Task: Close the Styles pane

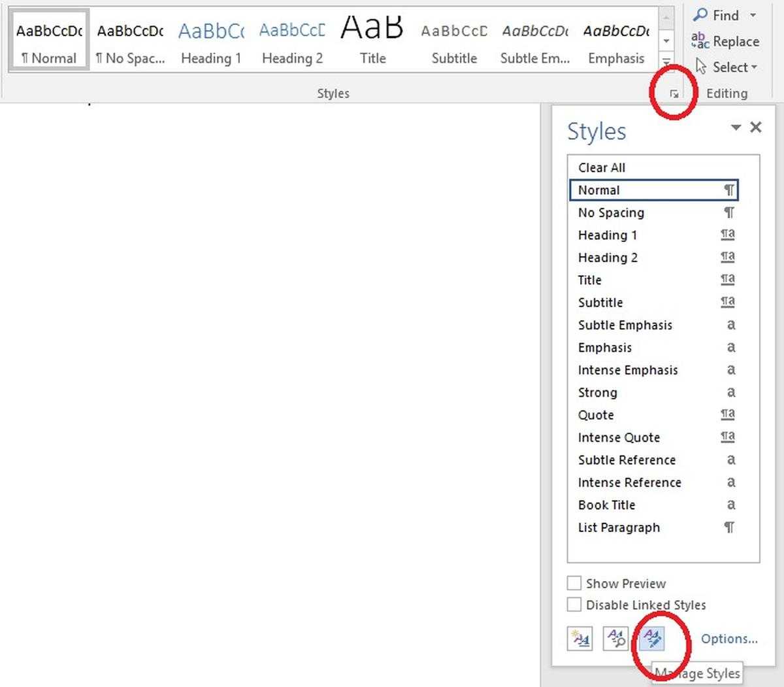Action: [756, 127]
